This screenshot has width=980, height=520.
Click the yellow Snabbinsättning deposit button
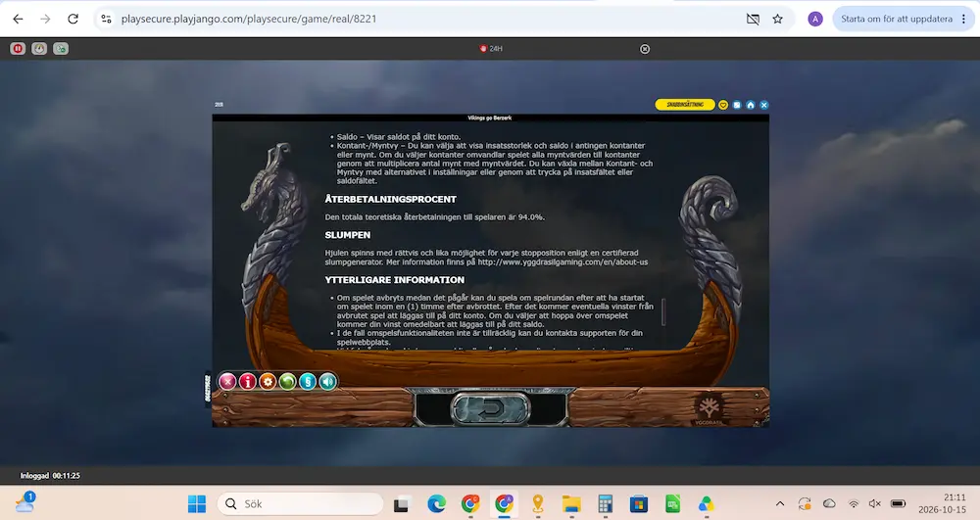coord(685,105)
